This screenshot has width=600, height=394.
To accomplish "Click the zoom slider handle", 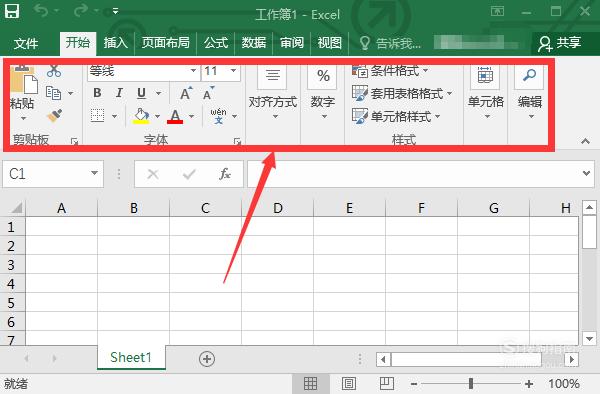I will tap(471, 383).
